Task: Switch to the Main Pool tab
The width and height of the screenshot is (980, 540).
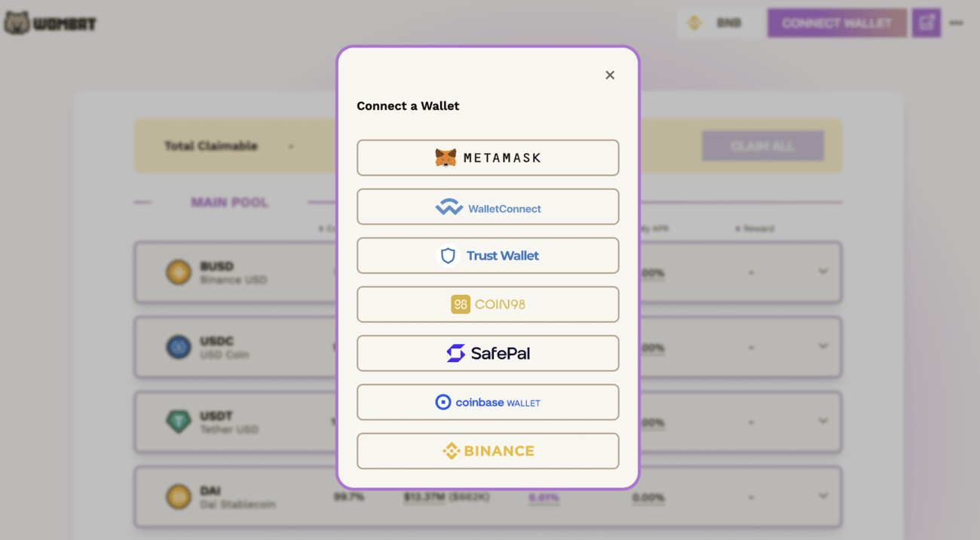Action: [229, 202]
